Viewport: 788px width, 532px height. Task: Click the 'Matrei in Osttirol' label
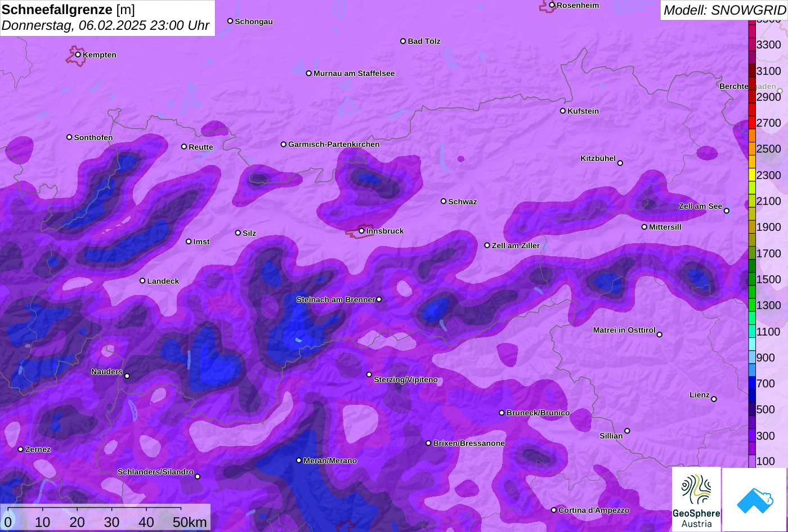624,330
